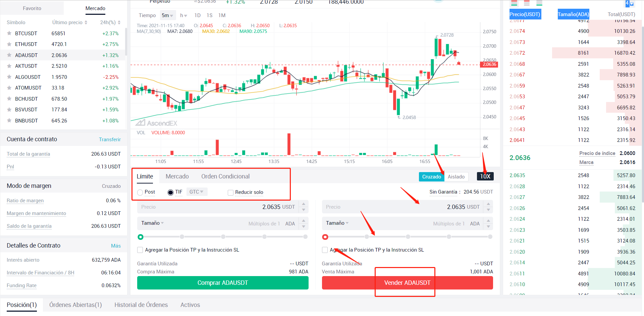Add BCHUSDT to favorites via star
This screenshot has width=644, height=316.
(9, 99)
